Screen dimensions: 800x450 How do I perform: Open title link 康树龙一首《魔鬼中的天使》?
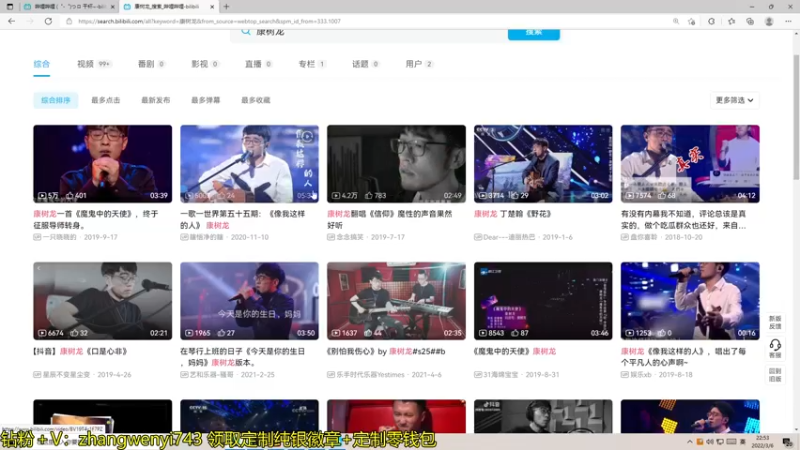pyautogui.click(x=96, y=219)
